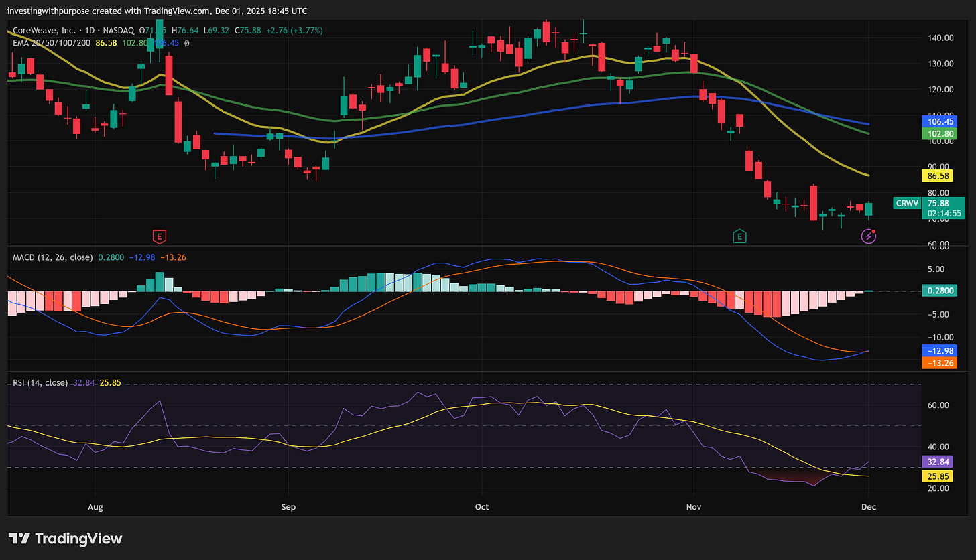Click the L69.32 low value

coord(216,30)
